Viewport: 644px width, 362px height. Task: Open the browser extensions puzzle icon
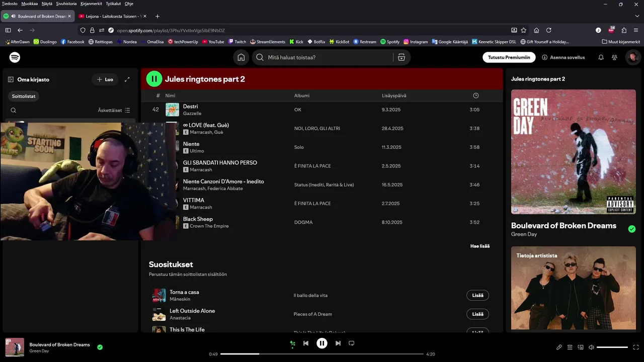pyautogui.click(x=624, y=30)
